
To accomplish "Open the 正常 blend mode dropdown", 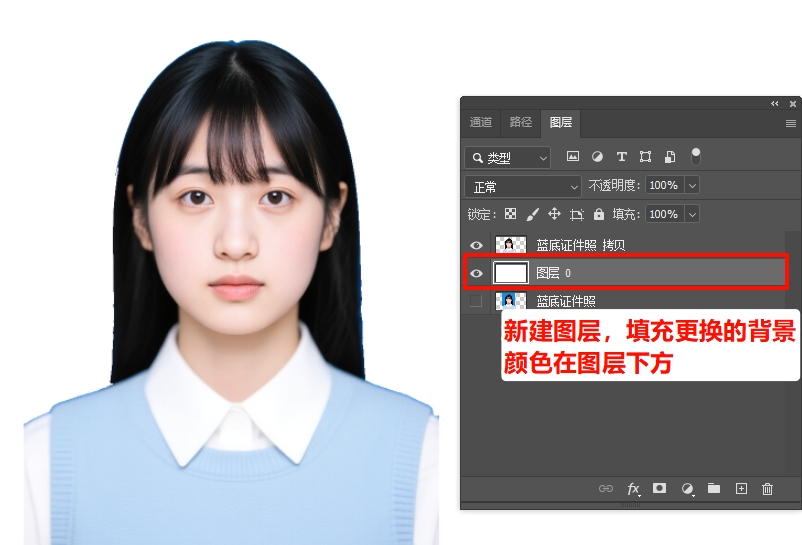I will click(523, 187).
